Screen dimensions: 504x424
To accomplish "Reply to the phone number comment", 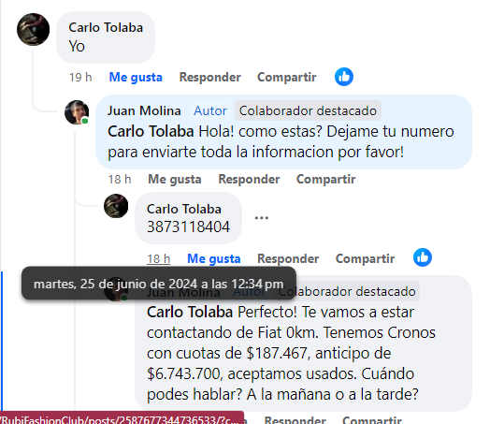I will coord(288,258).
